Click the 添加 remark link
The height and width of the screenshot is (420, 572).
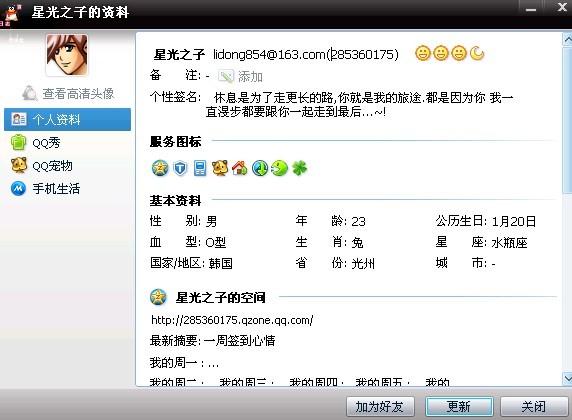point(250,77)
